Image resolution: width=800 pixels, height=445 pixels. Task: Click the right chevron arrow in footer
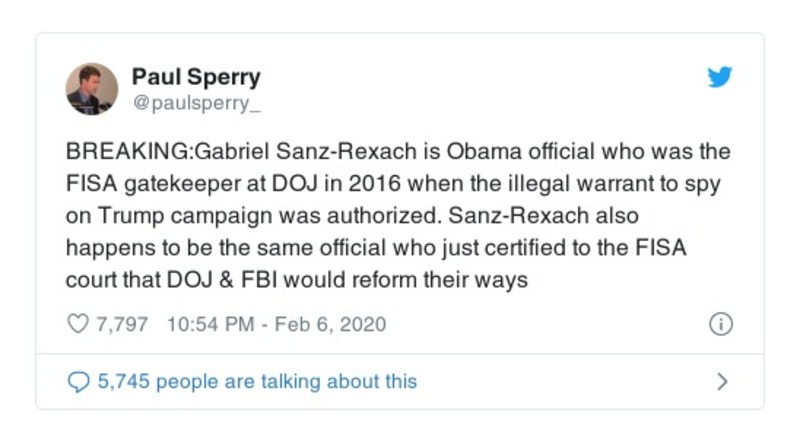722,381
